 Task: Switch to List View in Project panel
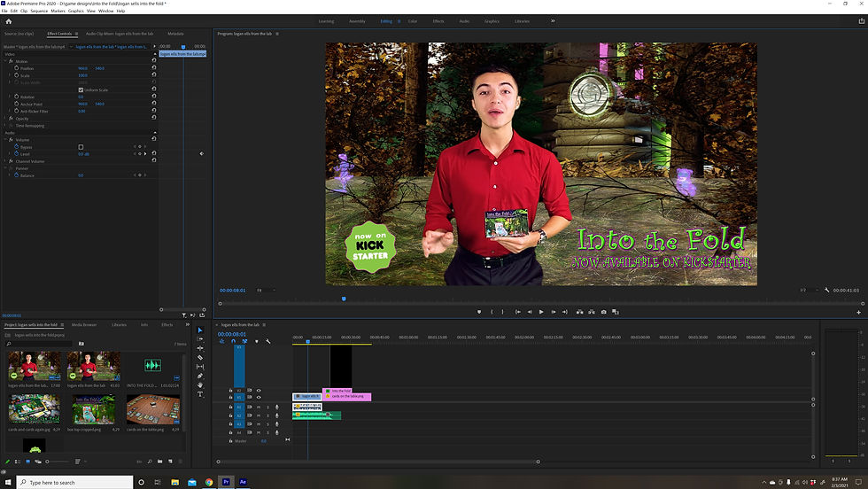(17, 462)
